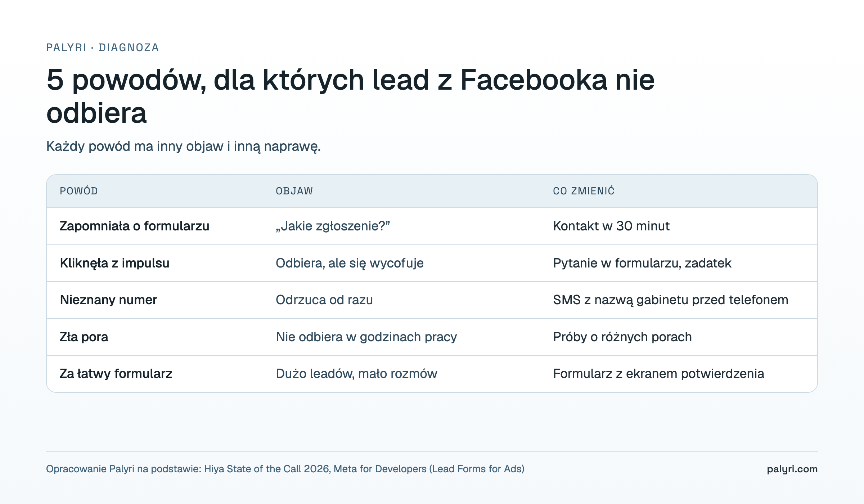The image size is (864, 504).
Task: Select the cell 'Nieznany numer'
Action: click(108, 300)
